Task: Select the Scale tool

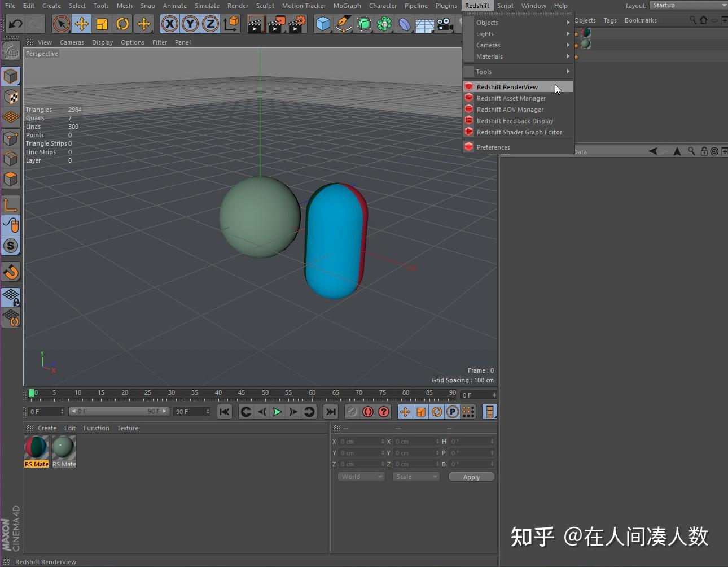Action: [103, 24]
